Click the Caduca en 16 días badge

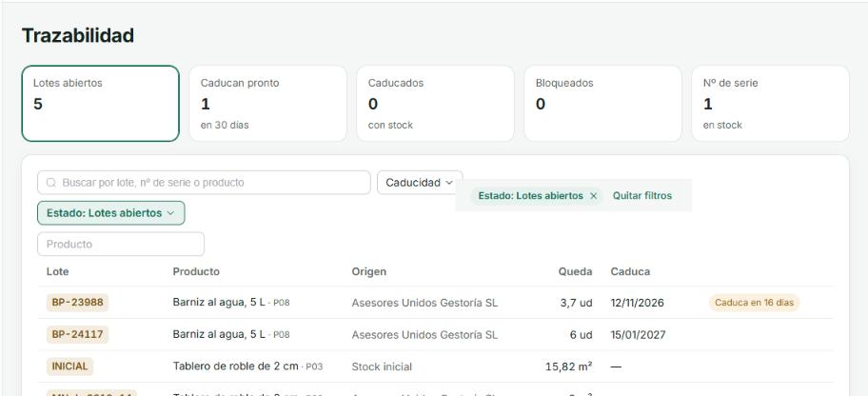click(x=754, y=303)
